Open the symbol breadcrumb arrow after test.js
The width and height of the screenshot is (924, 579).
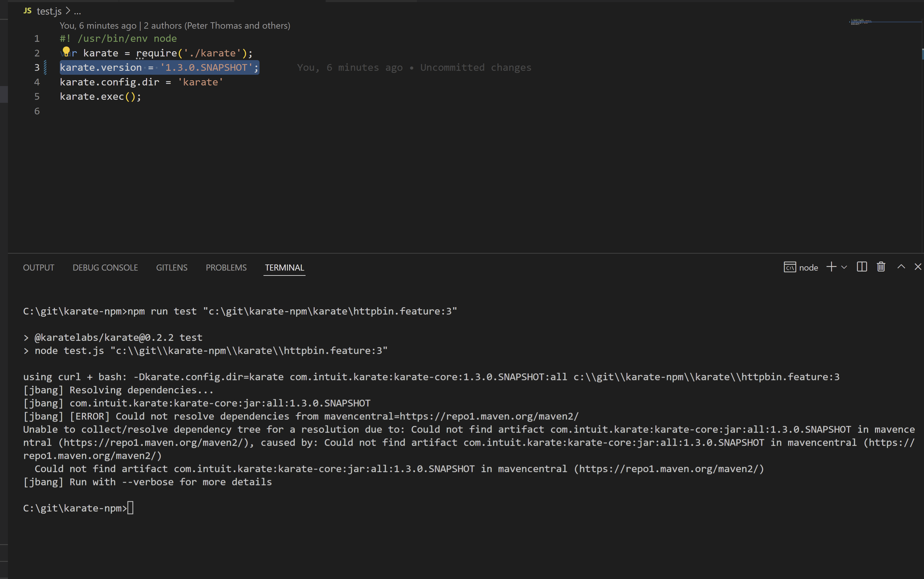click(68, 11)
